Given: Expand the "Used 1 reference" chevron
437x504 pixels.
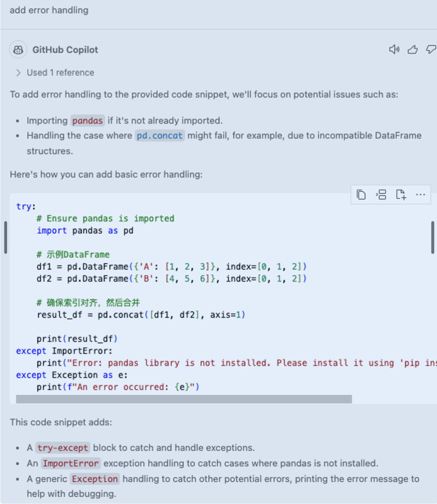Looking at the screenshot, I should tap(18, 73).
